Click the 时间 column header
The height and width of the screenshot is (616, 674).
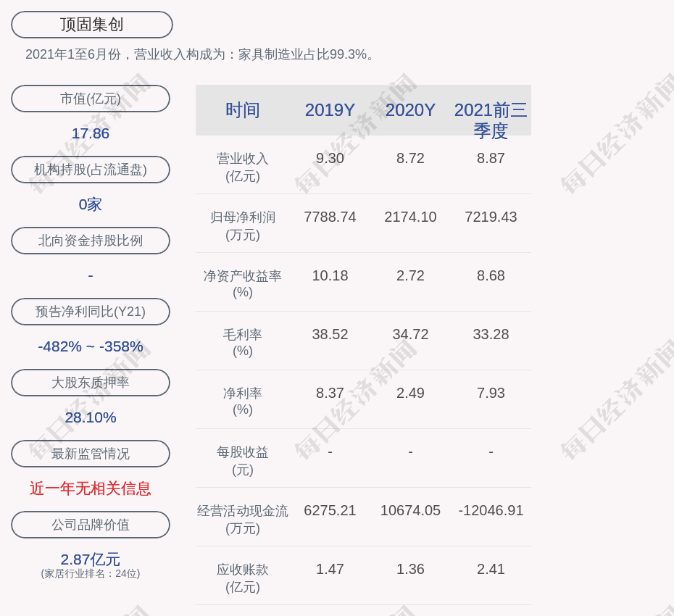tap(243, 110)
